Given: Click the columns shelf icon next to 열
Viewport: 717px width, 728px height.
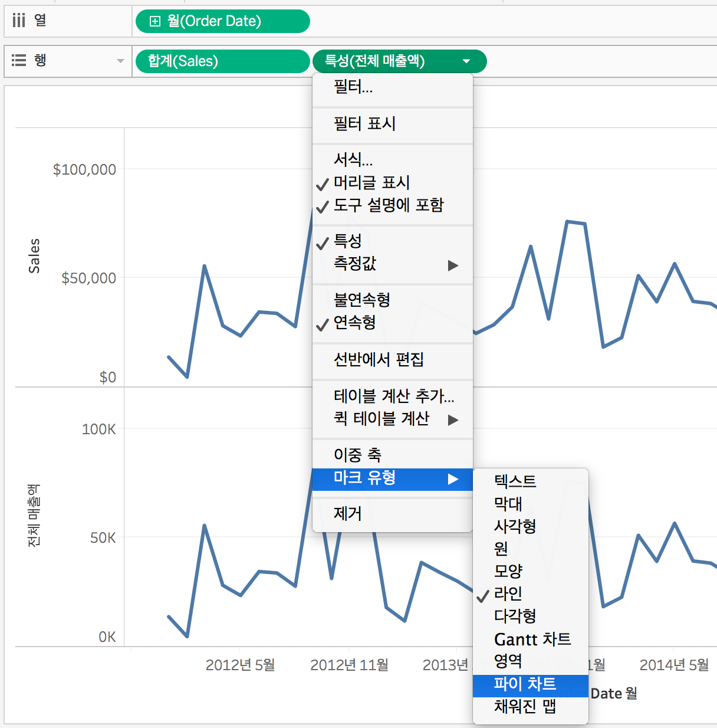Looking at the screenshot, I should coord(19,21).
